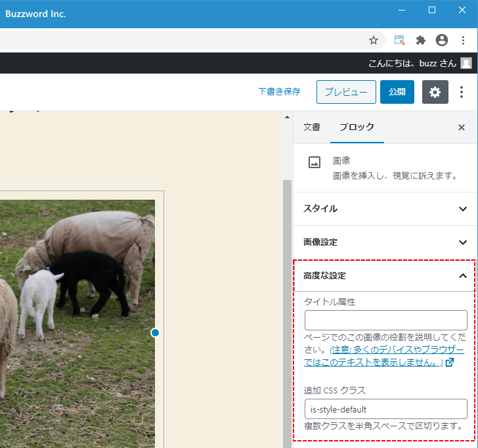Viewport: 478px width, 448px height.
Task: Bookmark this page with star icon
Action: 374,40
